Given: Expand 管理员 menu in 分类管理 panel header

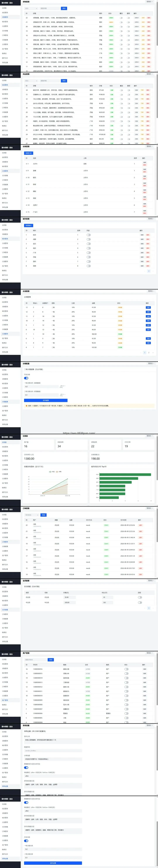Looking at the screenshot, I should point(149,146).
